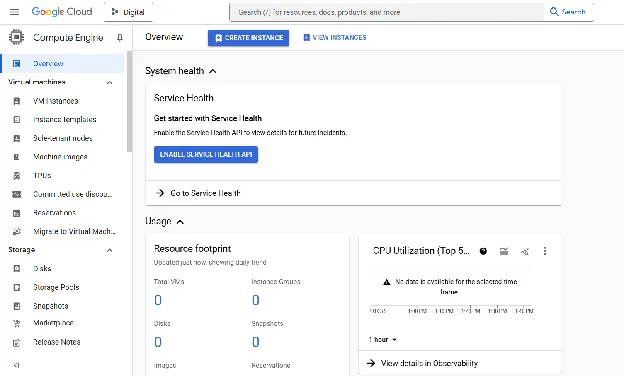Click ENABLE SERVICE HEALTH API
Image resolution: width=624 pixels, height=376 pixels.
point(206,154)
